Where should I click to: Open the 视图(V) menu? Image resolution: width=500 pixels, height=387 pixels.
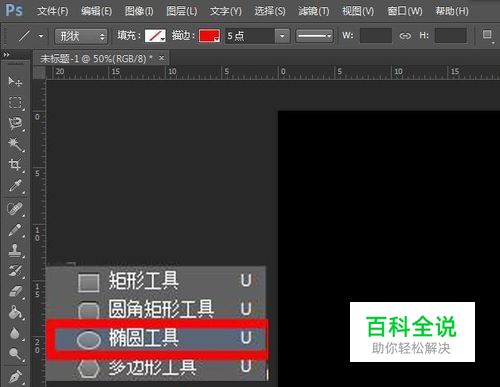click(358, 12)
